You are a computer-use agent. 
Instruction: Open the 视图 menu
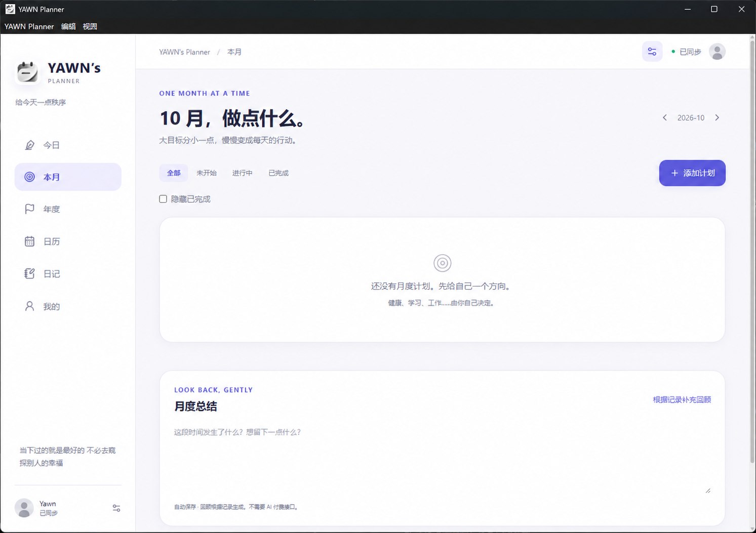pyautogui.click(x=90, y=26)
